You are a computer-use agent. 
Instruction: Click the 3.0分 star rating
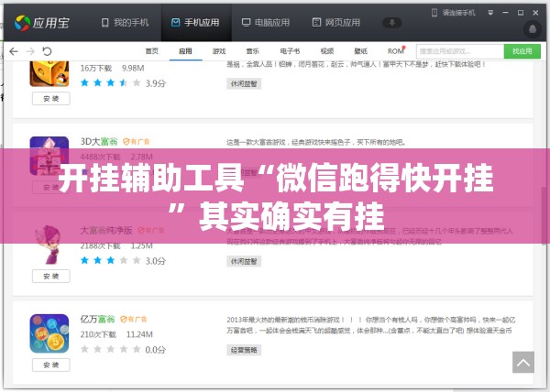click(123, 261)
